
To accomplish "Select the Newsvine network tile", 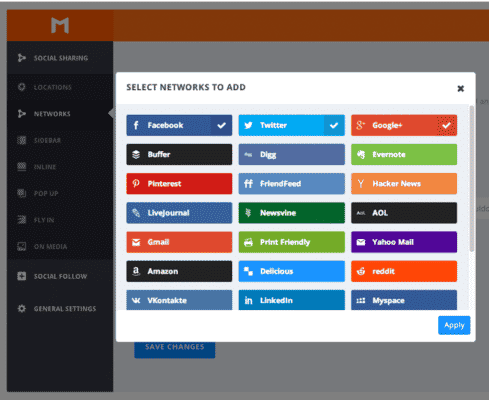I will tap(292, 213).
